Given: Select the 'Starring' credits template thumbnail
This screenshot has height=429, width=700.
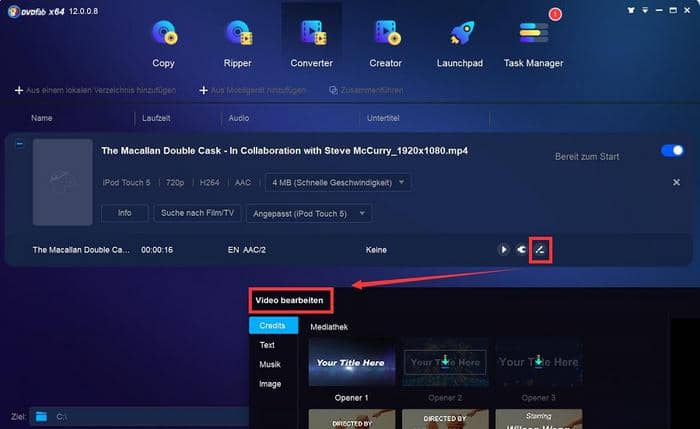Looking at the screenshot, I should coord(539,419).
